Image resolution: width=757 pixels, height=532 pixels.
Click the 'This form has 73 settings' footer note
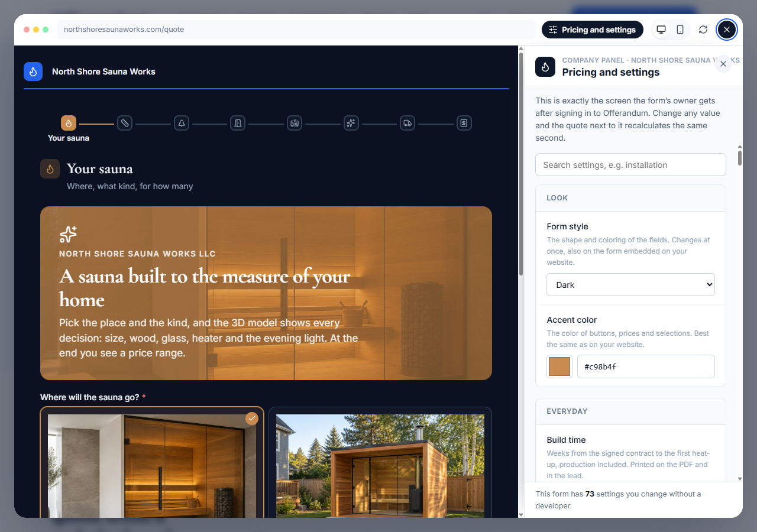pyautogui.click(x=618, y=499)
